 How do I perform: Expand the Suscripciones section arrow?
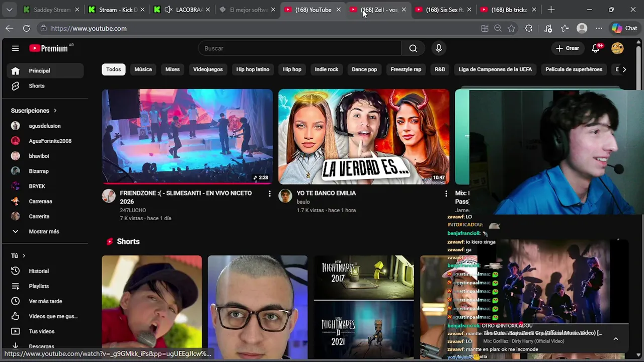(x=55, y=111)
